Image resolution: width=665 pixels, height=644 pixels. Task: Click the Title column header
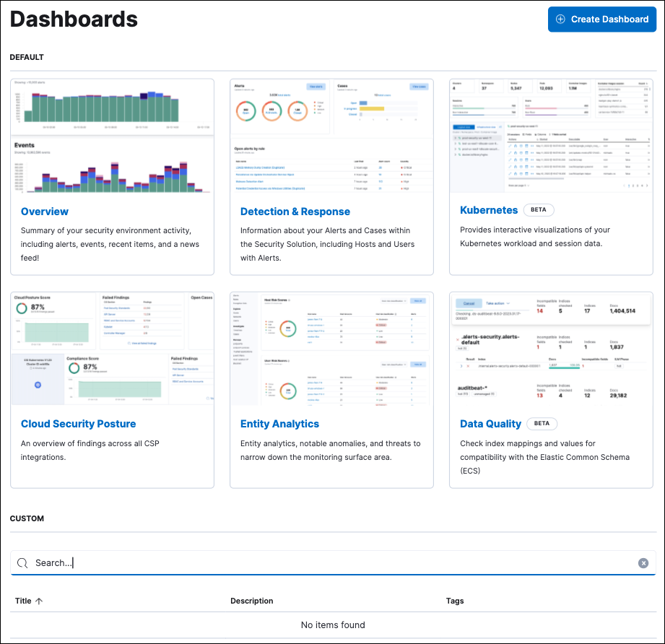(24, 601)
